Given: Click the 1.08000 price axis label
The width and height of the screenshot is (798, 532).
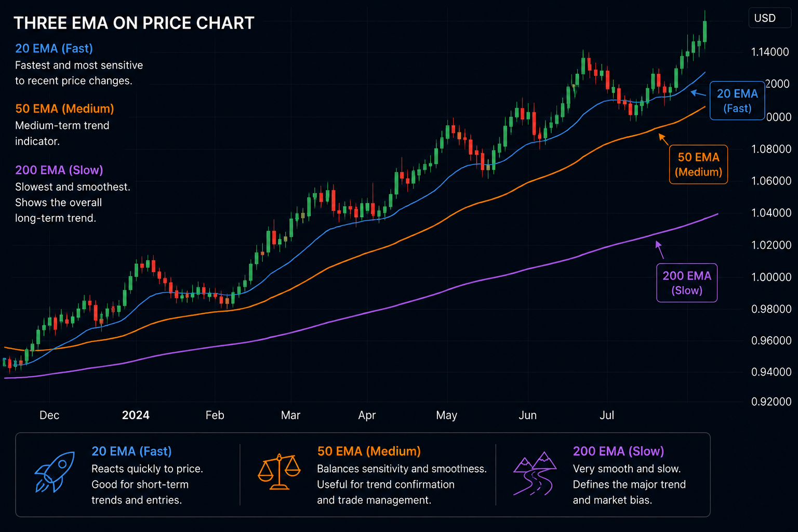Looking at the screenshot, I should (772, 149).
